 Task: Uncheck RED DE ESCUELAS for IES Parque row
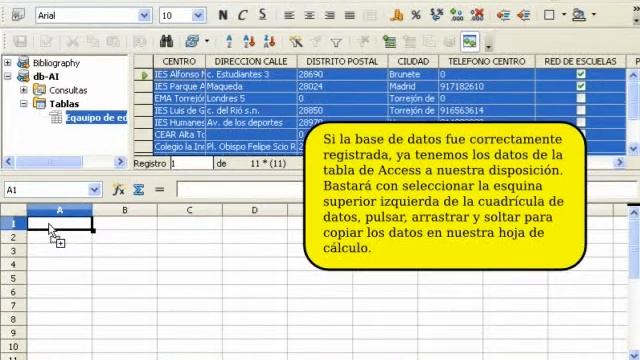click(x=581, y=86)
